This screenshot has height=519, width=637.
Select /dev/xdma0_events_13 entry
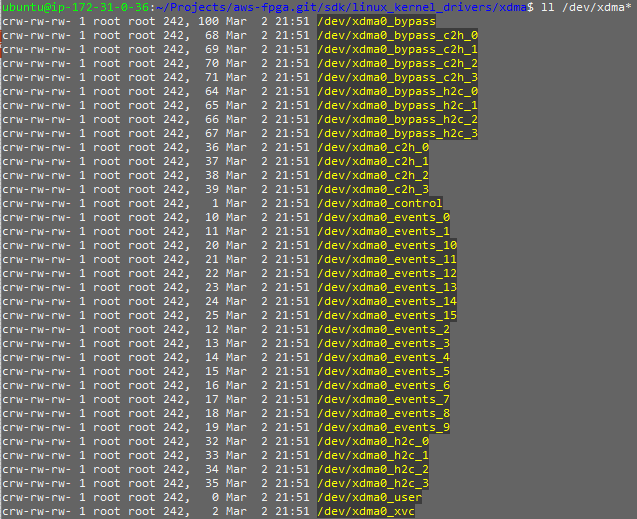(x=387, y=288)
